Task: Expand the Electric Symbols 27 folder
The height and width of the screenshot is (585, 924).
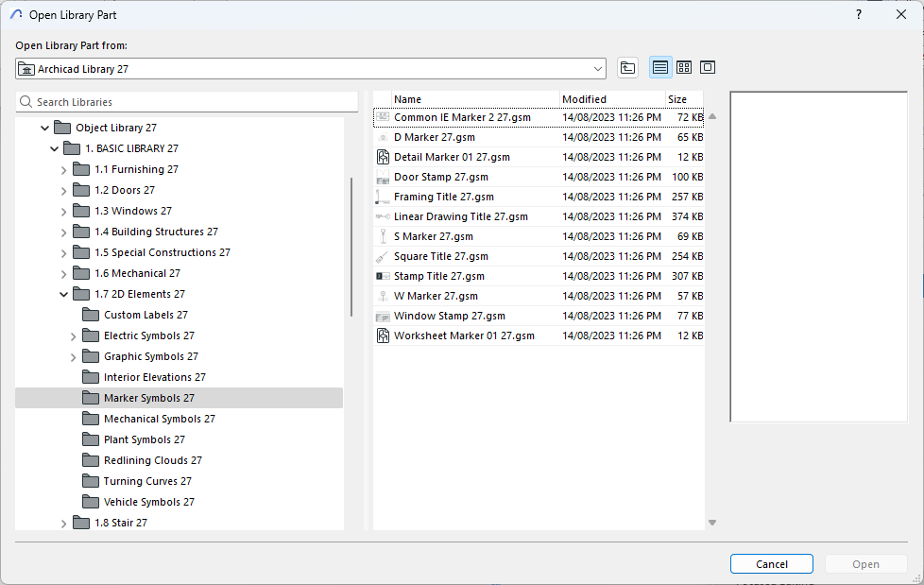Action: point(73,336)
